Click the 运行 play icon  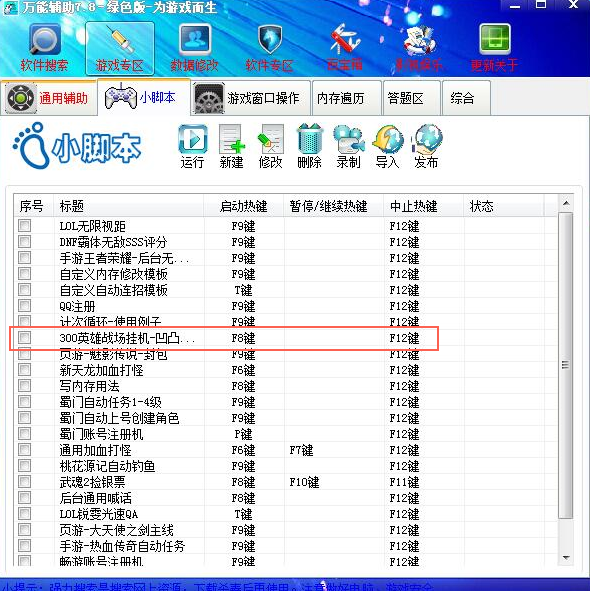[193, 139]
